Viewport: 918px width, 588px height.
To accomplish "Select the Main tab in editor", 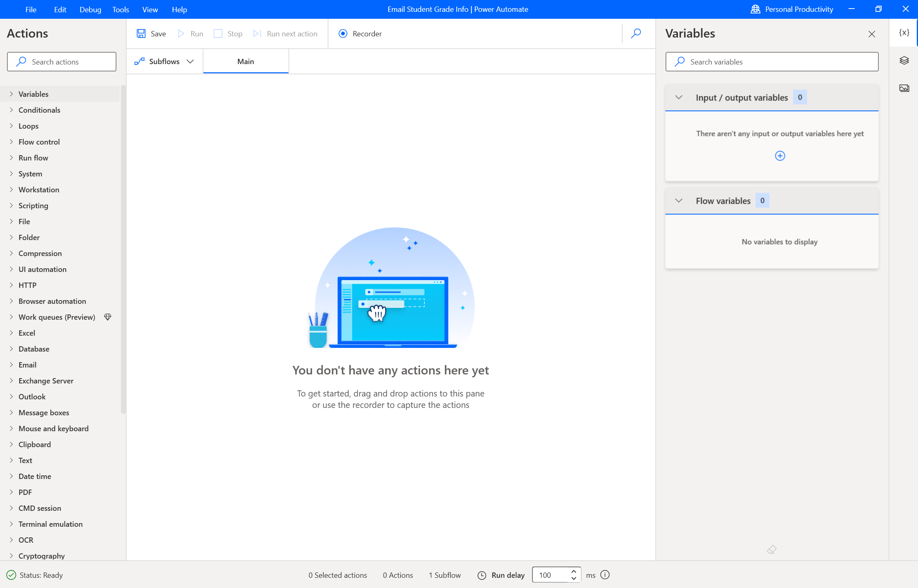I will click(246, 61).
